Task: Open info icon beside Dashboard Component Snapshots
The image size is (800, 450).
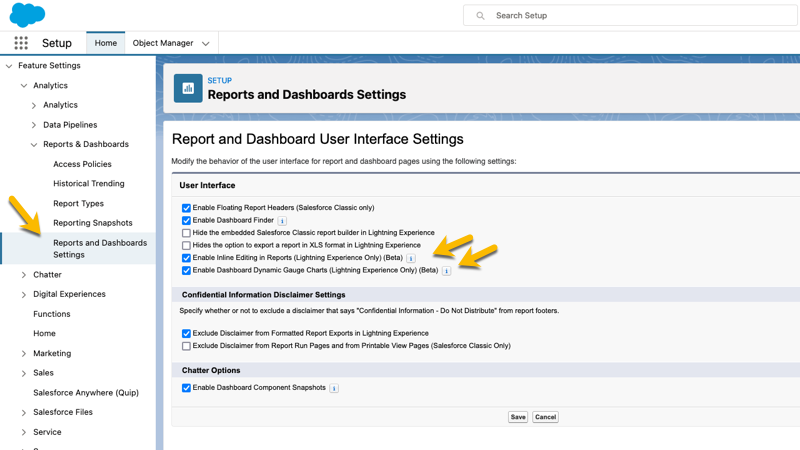Action: [334, 388]
